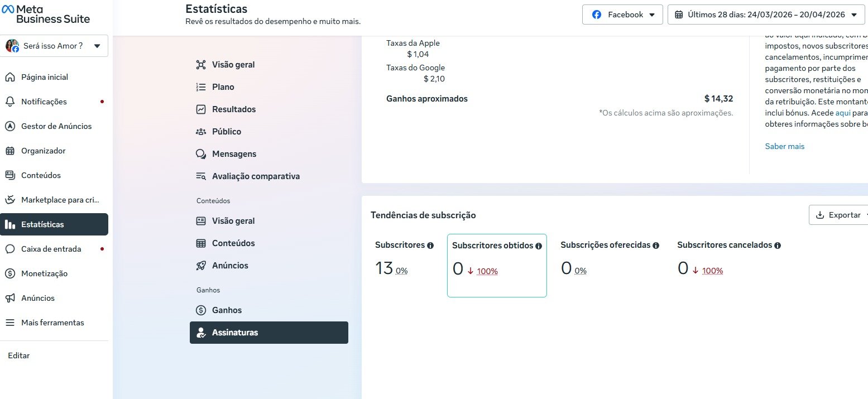
Task: Expand the Será isso Amor account selector
Action: tap(54, 46)
